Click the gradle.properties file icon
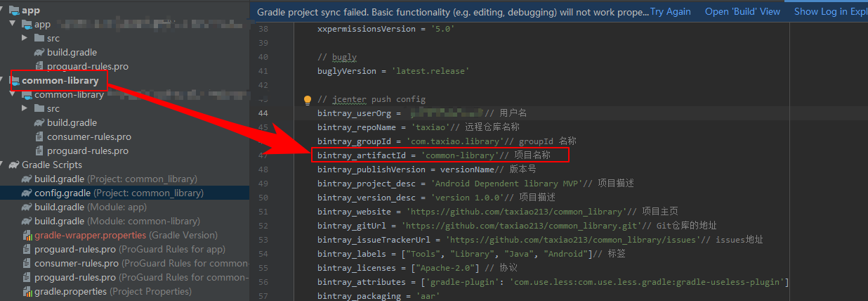The width and height of the screenshot is (868, 301). point(27,291)
